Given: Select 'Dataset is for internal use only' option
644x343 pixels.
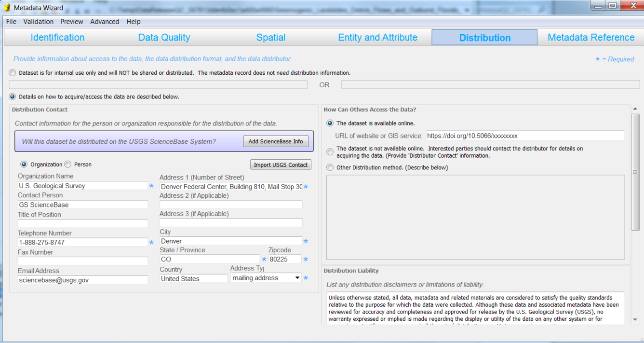Looking at the screenshot, I should point(13,73).
